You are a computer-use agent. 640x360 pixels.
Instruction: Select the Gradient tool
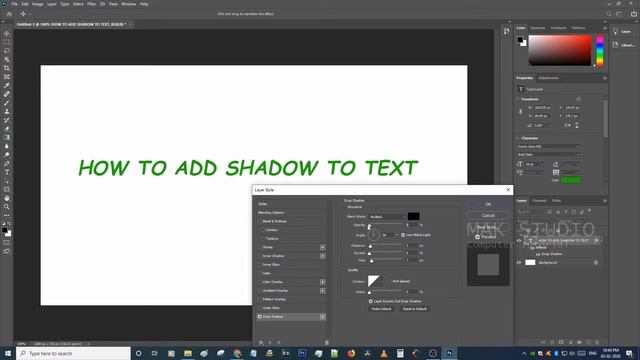[7, 138]
